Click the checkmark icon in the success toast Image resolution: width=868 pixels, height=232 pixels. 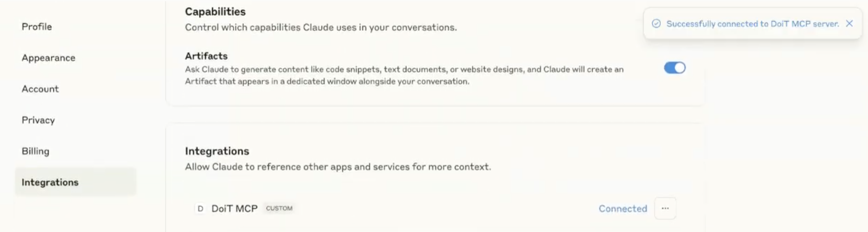coord(656,24)
